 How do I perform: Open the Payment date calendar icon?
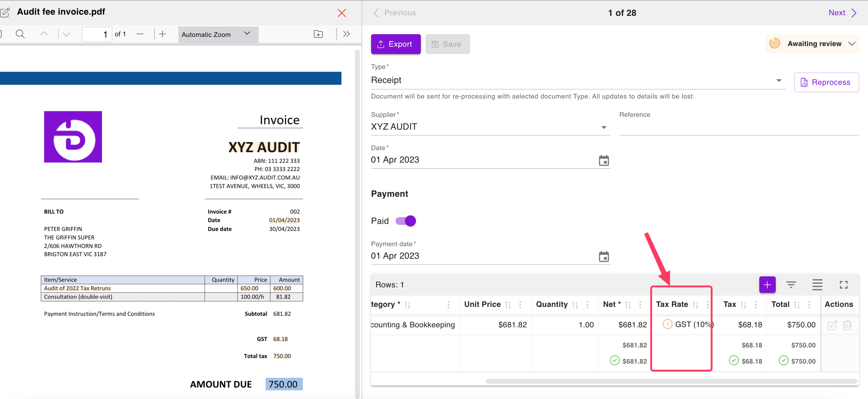604,257
